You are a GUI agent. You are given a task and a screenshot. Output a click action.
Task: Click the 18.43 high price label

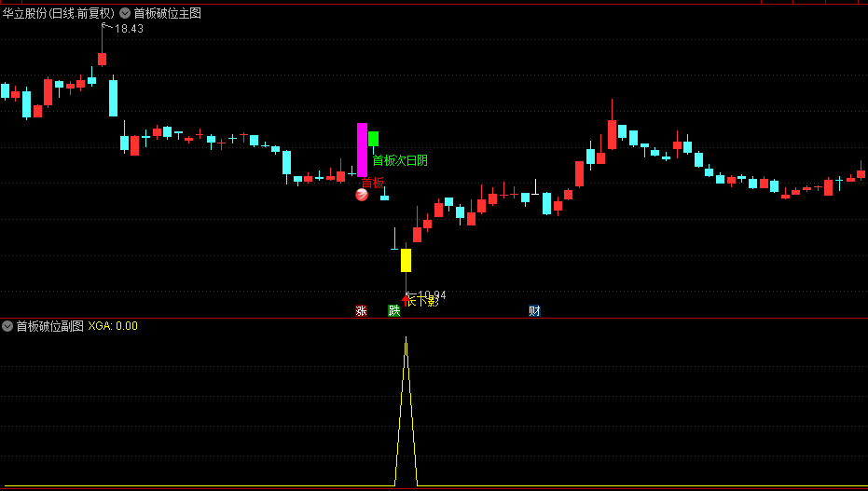coord(129,29)
